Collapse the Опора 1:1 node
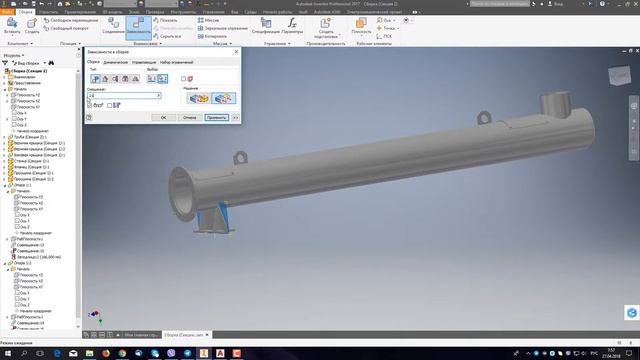 click(4, 185)
